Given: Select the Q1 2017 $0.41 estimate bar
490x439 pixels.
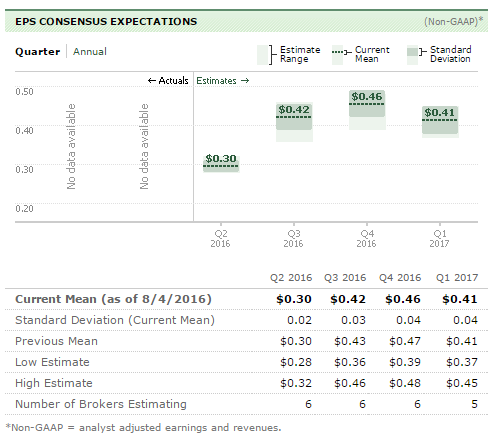Looking at the screenshot, I should pos(440,122).
